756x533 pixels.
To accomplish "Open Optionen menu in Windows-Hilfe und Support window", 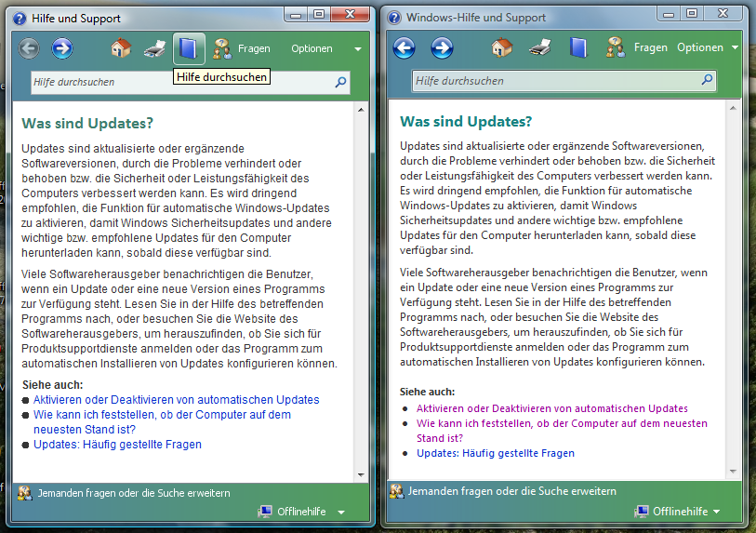I will click(x=700, y=47).
